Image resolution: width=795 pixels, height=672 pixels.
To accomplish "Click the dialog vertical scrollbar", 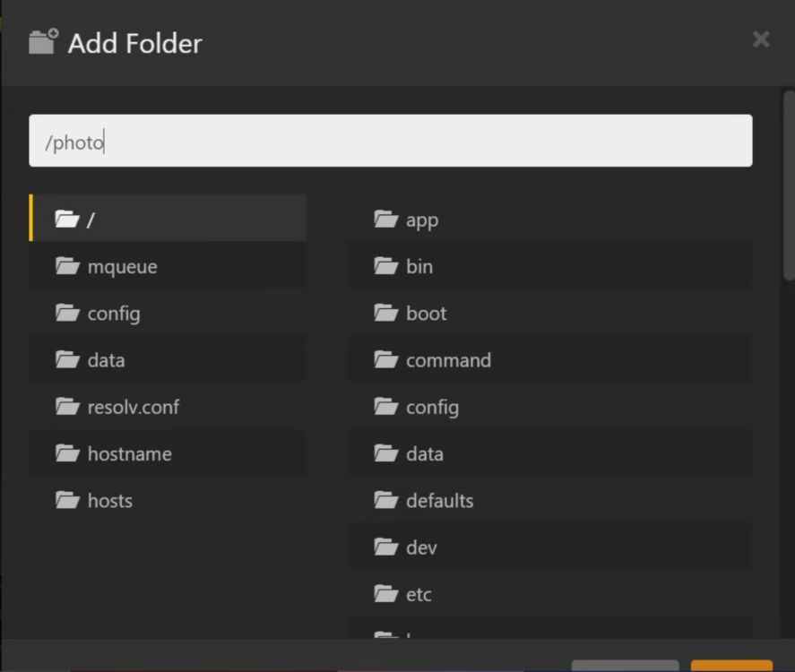I will click(789, 185).
